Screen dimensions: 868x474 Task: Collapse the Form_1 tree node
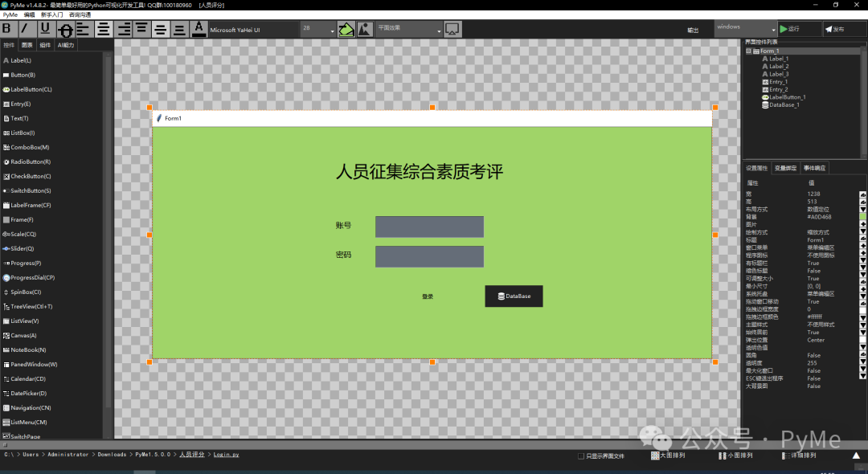[x=747, y=50]
